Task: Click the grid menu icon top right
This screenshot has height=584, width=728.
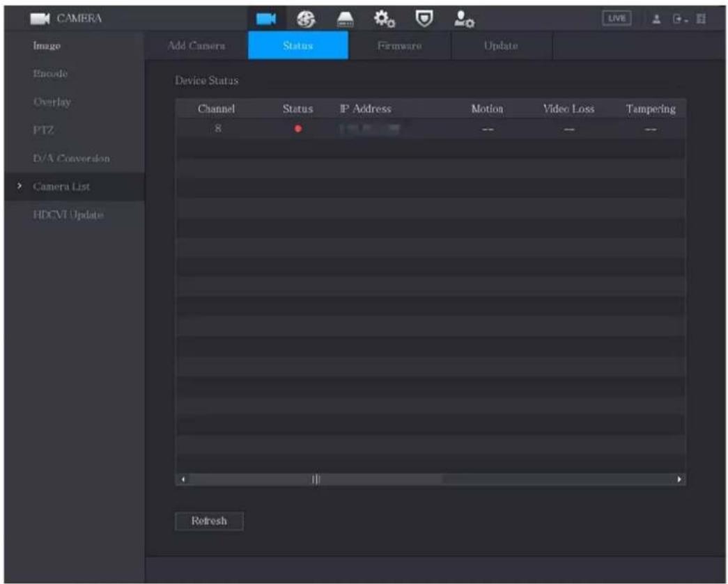Action: [x=701, y=19]
